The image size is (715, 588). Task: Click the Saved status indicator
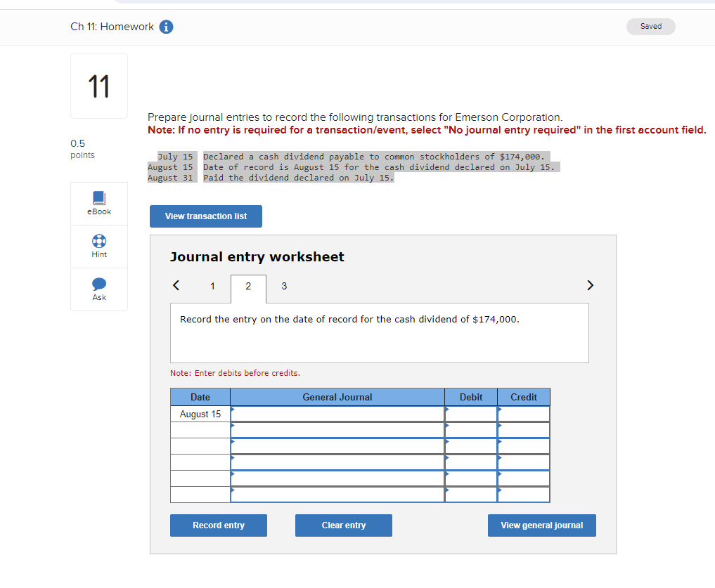[x=650, y=26]
